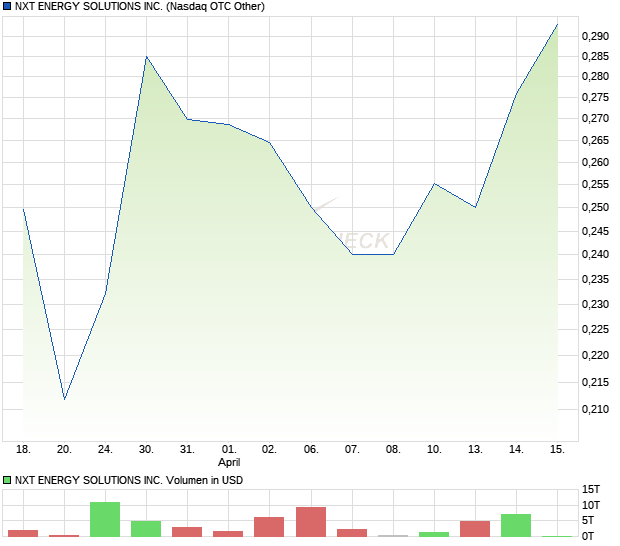Screen dimensions: 620x546
Task: Click the x-axis date label '24.'
Action: (105, 450)
